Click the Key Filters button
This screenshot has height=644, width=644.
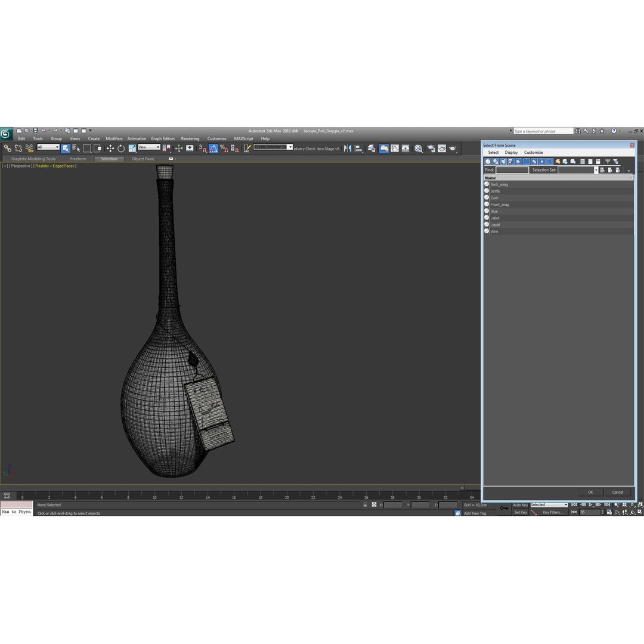coord(553,513)
